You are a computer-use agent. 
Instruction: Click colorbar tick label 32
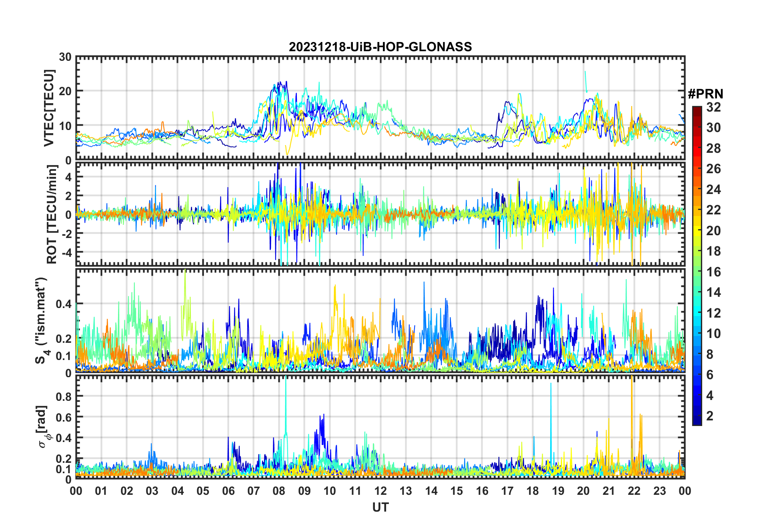(x=713, y=107)
